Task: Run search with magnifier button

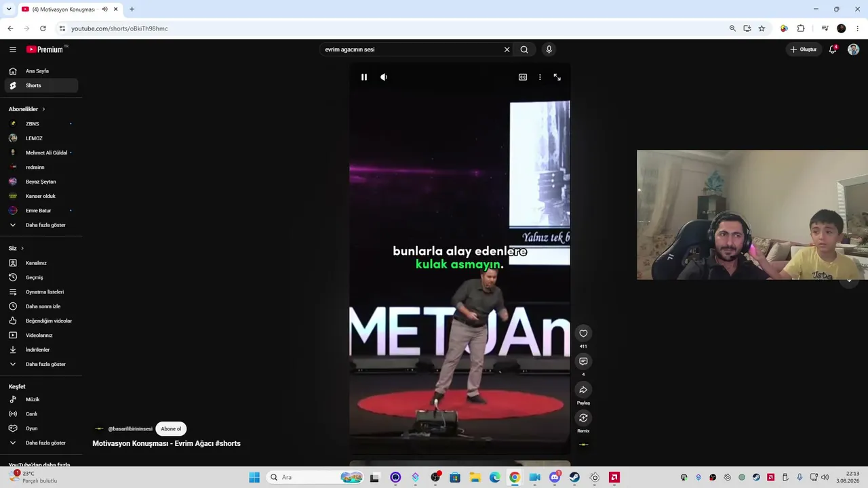Action: 524,49
